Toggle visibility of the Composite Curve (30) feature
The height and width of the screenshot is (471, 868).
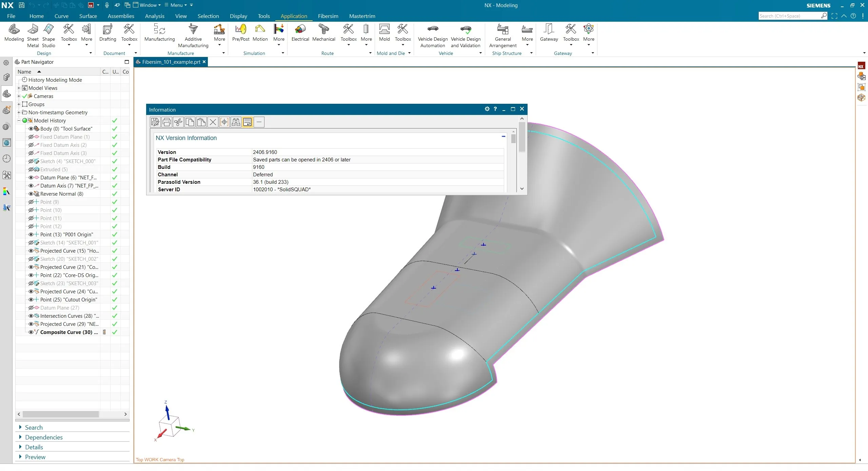(31, 332)
